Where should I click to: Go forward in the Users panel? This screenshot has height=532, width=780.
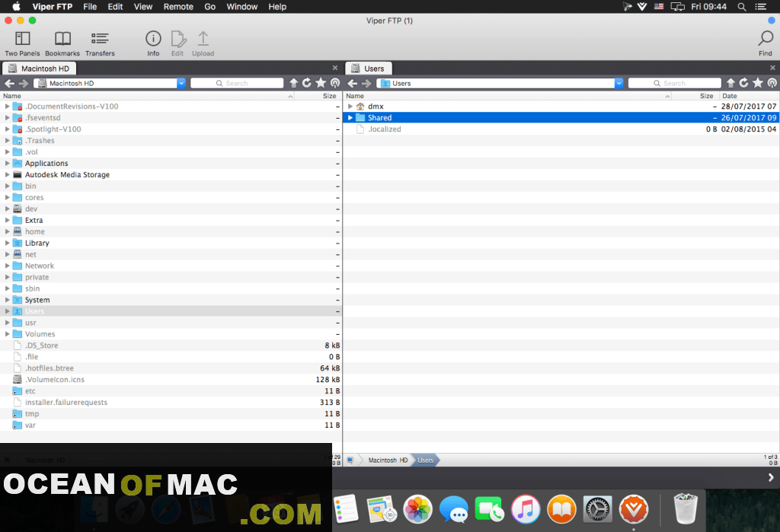pos(366,83)
